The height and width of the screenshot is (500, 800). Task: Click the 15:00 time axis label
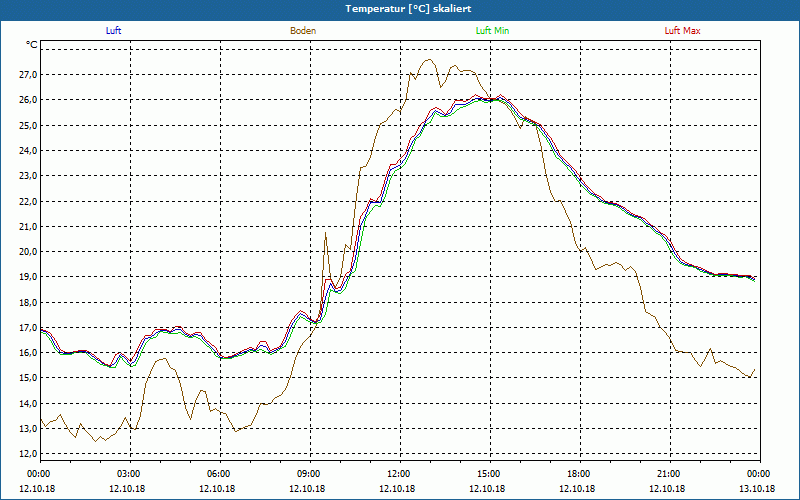tap(490, 474)
